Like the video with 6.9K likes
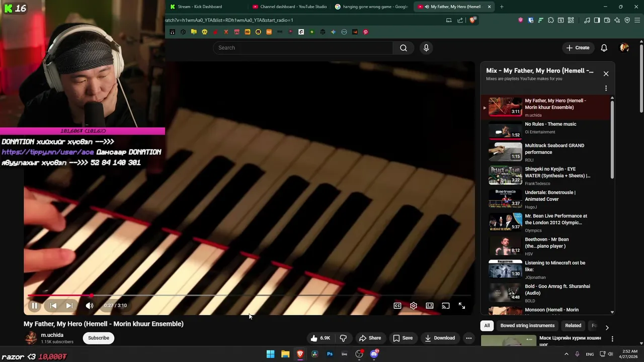The width and height of the screenshot is (644, 362). tap(320, 338)
